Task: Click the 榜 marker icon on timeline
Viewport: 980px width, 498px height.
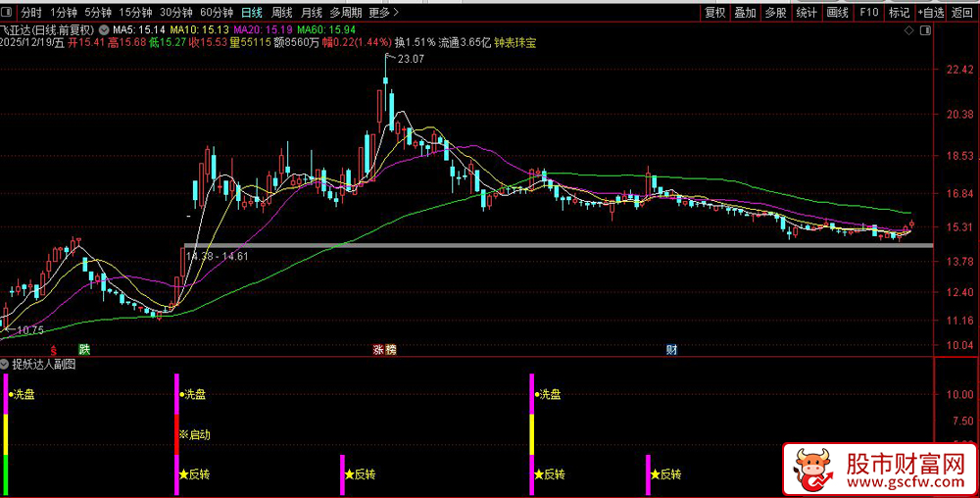Action: (391, 349)
